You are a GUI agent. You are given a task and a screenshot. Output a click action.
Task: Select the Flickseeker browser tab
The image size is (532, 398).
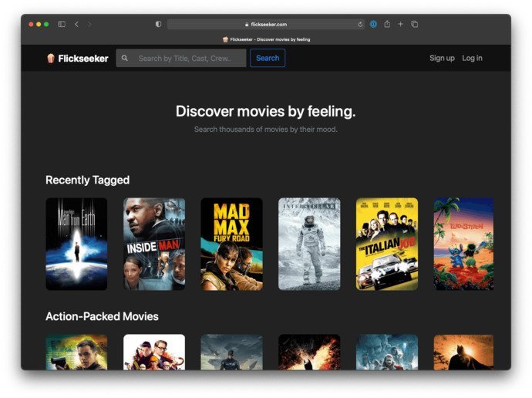click(266, 39)
